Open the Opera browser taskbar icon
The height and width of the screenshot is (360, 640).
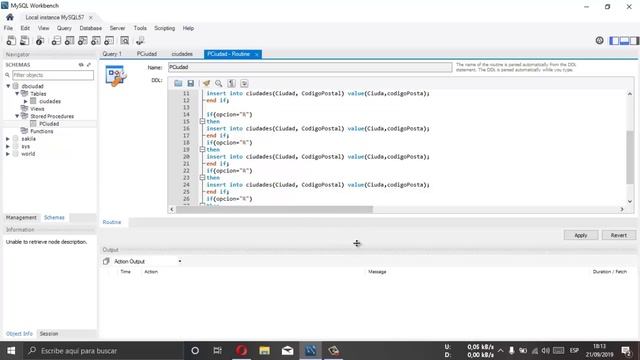[241, 351]
